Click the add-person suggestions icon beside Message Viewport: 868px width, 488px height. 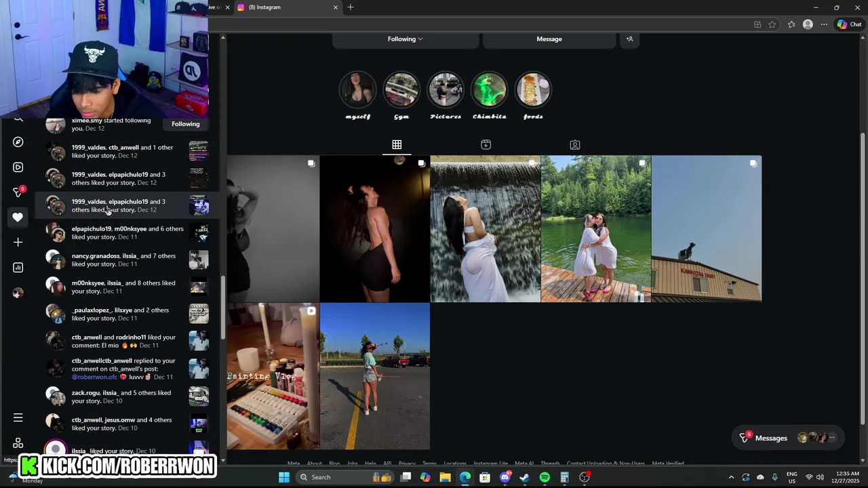click(x=629, y=39)
